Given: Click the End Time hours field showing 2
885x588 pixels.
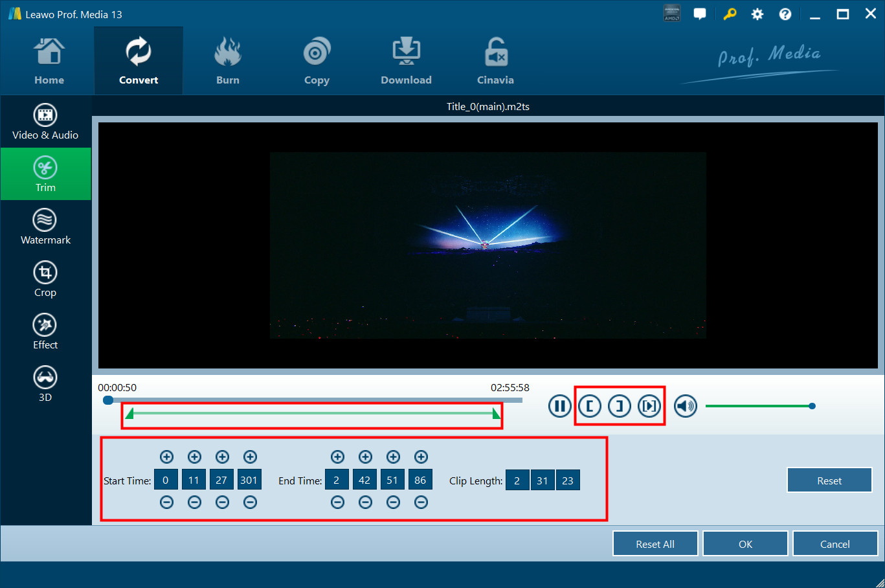Looking at the screenshot, I should click(x=337, y=480).
